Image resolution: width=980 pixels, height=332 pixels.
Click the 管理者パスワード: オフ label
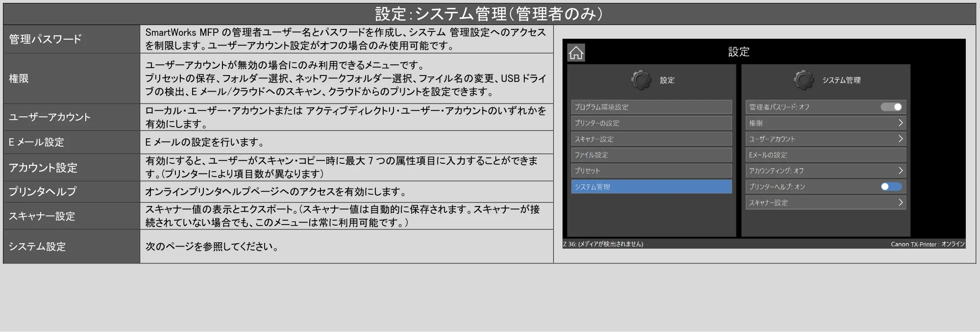[779, 107]
